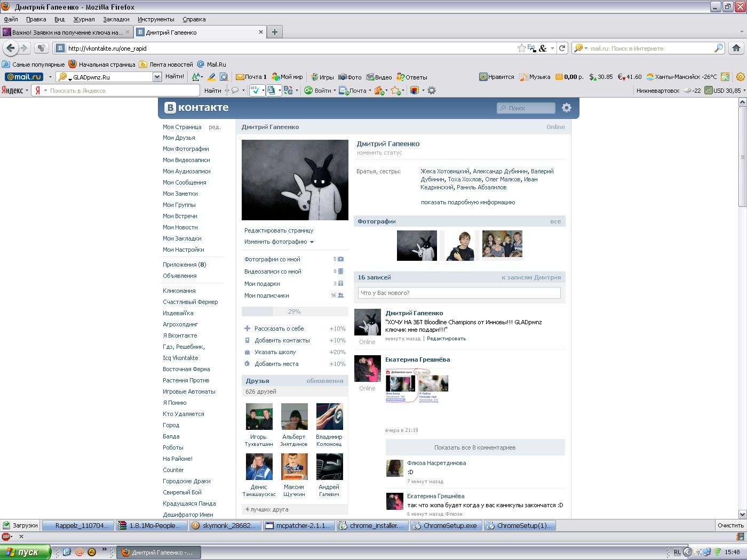Open the Мои Сообщения link
747x560 pixels.
click(x=184, y=182)
